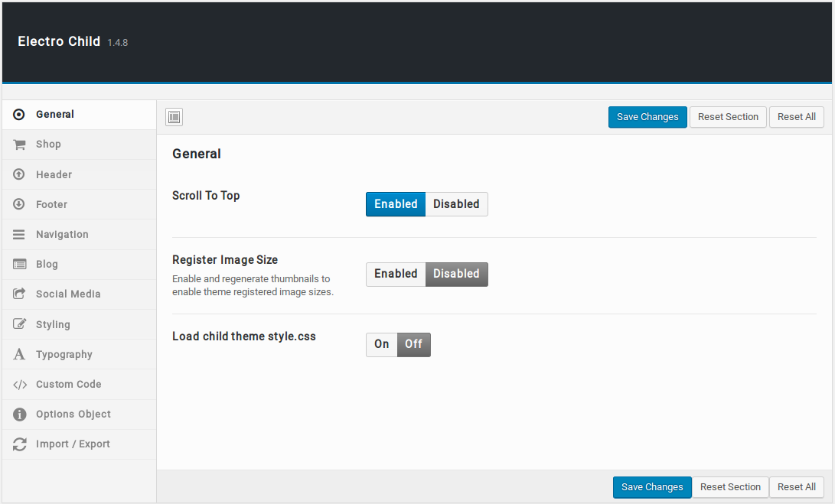Click the Options Object info icon
The image size is (835, 504).
coord(19,414)
